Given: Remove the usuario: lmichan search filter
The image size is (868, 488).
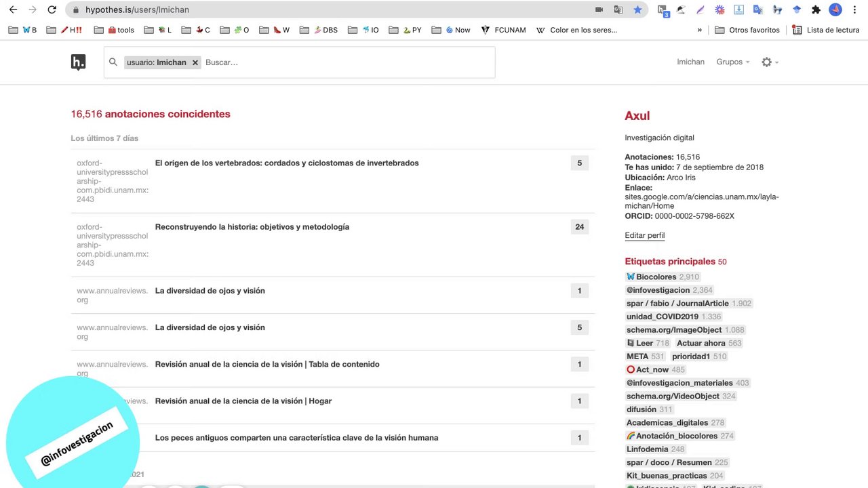Looking at the screenshot, I should (195, 62).
